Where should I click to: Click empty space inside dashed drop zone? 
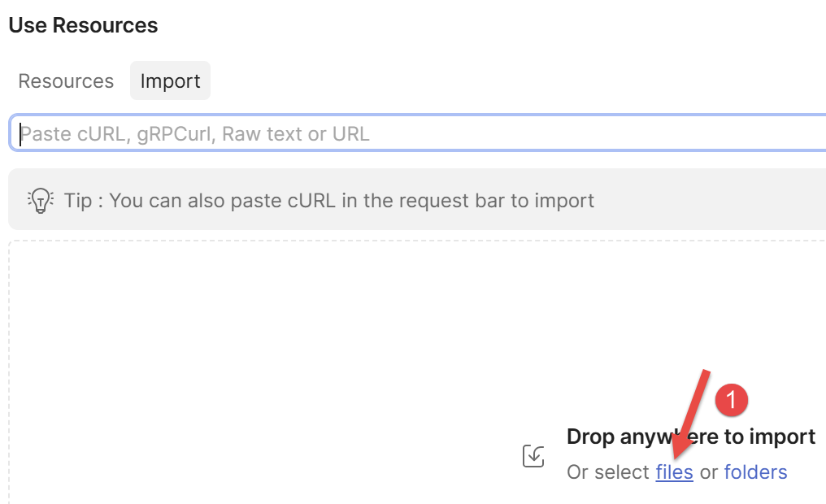click(263, 369)
